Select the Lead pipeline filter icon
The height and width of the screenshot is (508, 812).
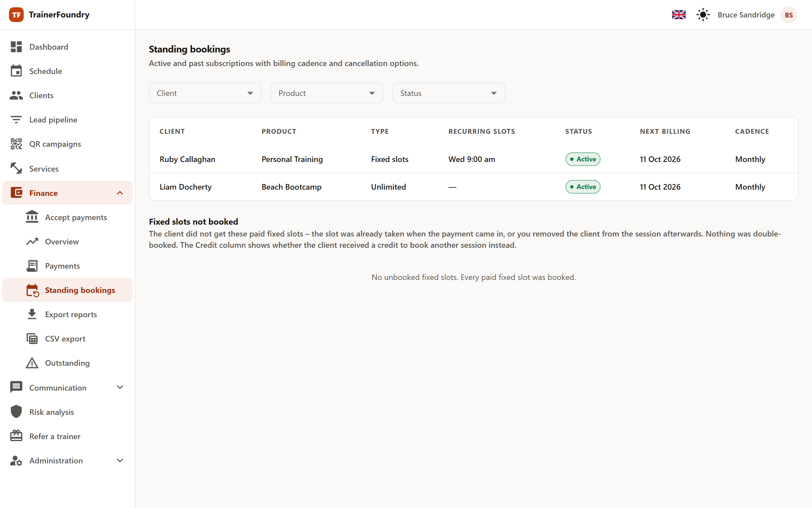click(16, 120)
